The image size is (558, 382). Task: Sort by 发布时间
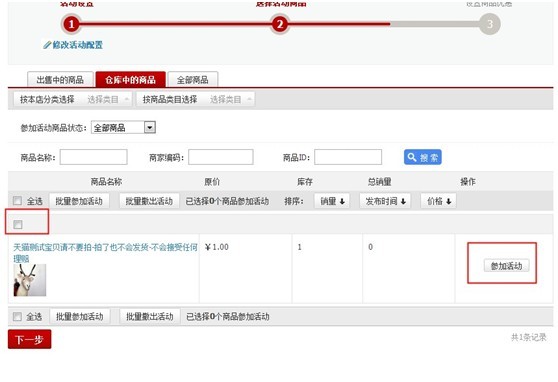[385, 201]
